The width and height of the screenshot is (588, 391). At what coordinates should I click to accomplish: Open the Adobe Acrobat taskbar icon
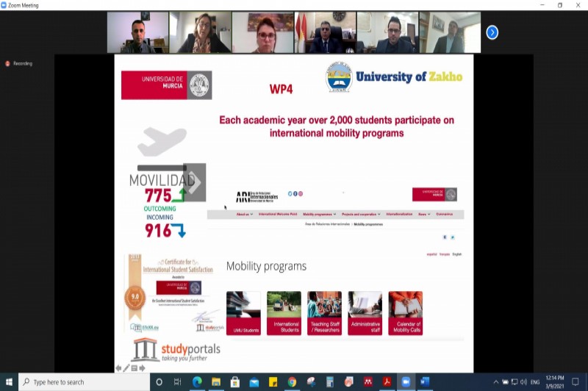click(x=387, y=382)
